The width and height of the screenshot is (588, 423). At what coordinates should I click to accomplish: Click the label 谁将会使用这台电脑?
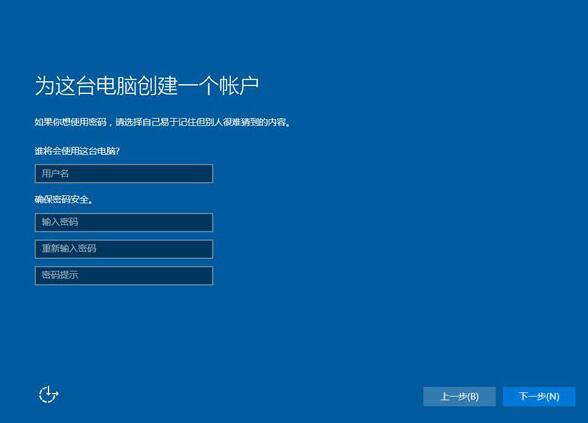click(77, 151)
